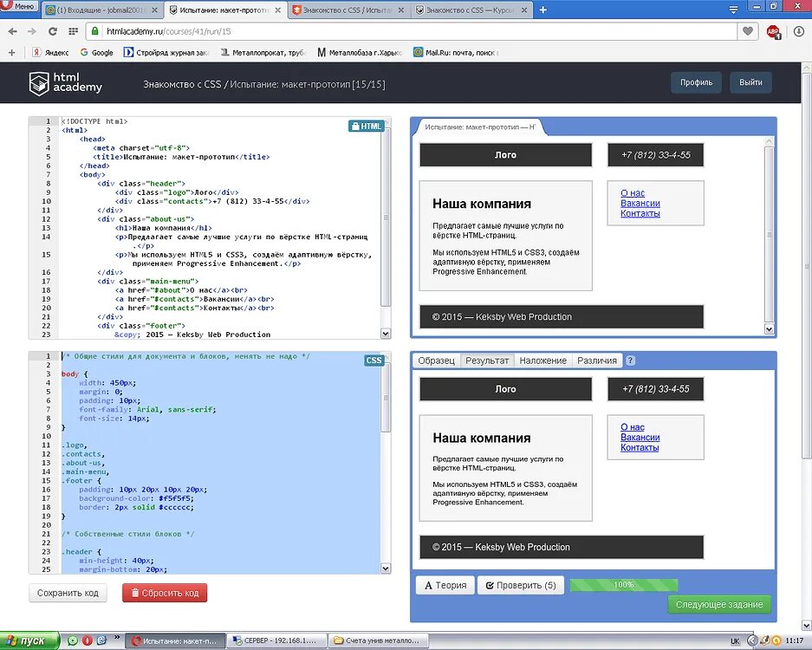Open the ABP adblock extension icon

[x=773, y=31]
